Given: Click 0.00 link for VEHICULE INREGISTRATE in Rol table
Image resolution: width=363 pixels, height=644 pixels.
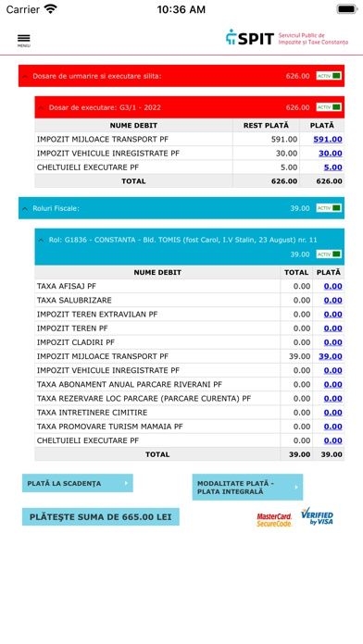Looking at the screenshot, I should 333,370.
